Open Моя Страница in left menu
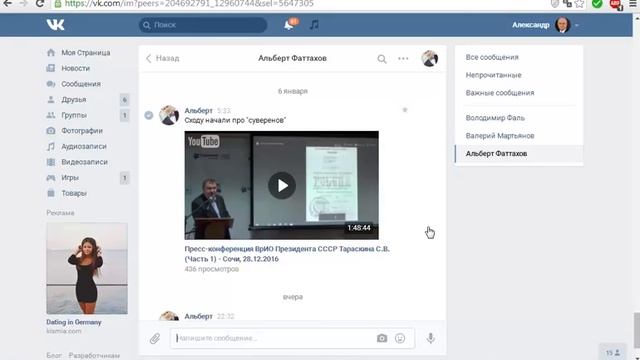640x360 pixels. [86, 53]
